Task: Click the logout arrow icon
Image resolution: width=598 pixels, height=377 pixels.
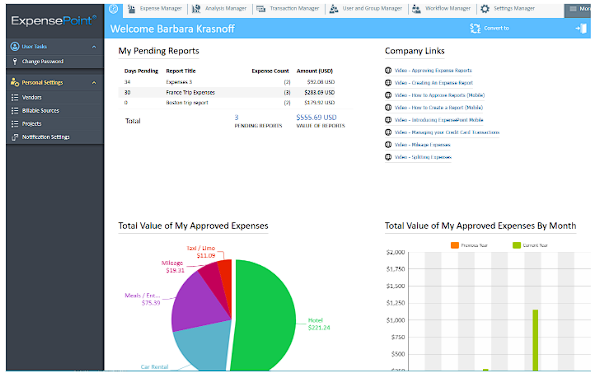Action: [x=581, y=28]
